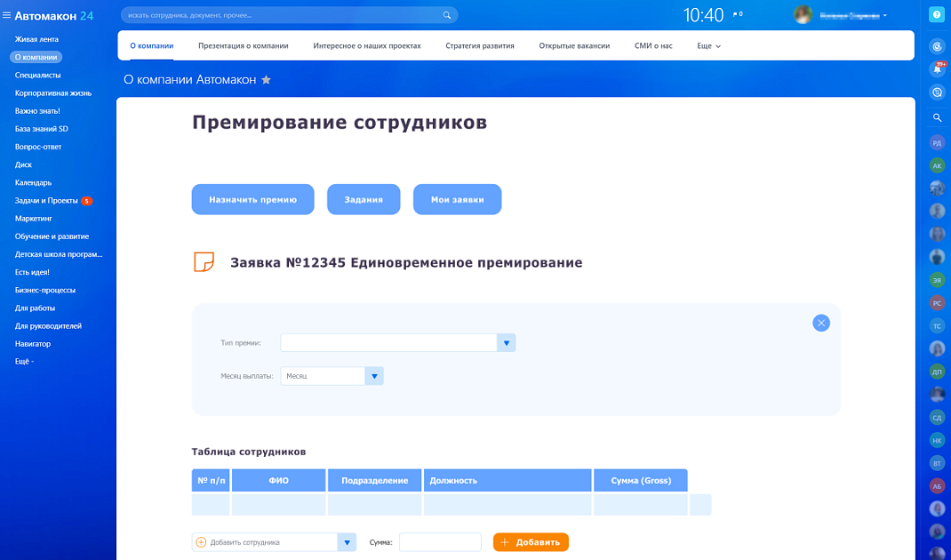Image resolution: width=951 pixels, height=560 pixels.
Task: Select Задачи и Проекты in left menu
Action: click(46, 201)
